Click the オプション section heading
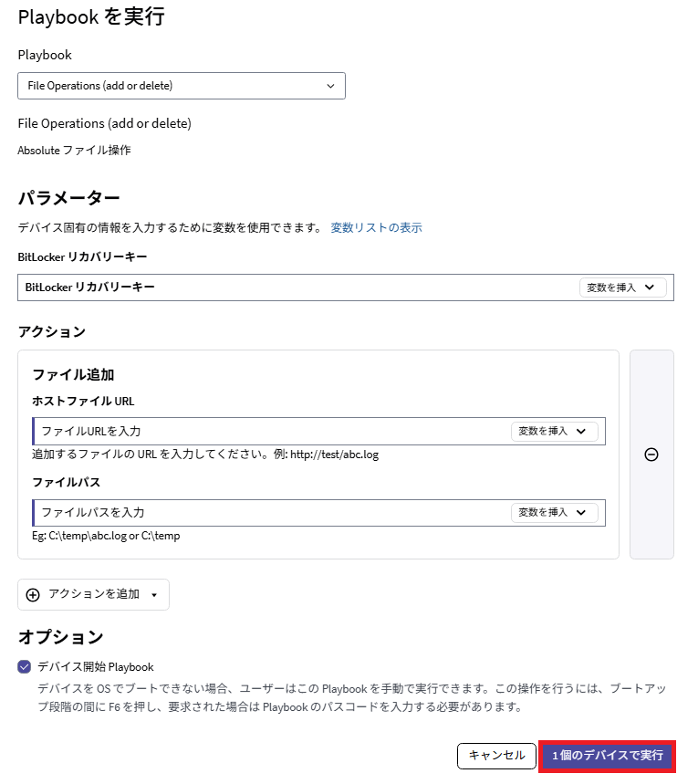Image resolution: width=698 pixels, height=784 pixels. tap(60, 637)
